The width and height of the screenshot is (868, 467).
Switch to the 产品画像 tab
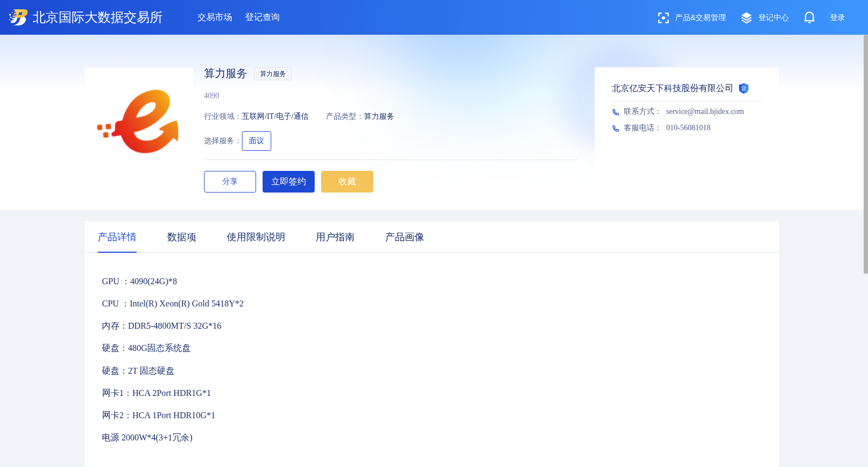(405, 237)
